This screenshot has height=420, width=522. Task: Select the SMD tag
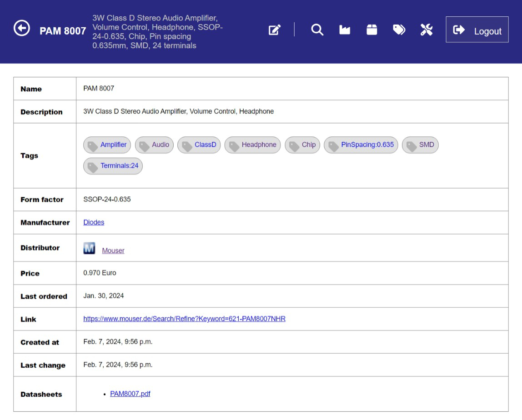(x=420, y=145)
